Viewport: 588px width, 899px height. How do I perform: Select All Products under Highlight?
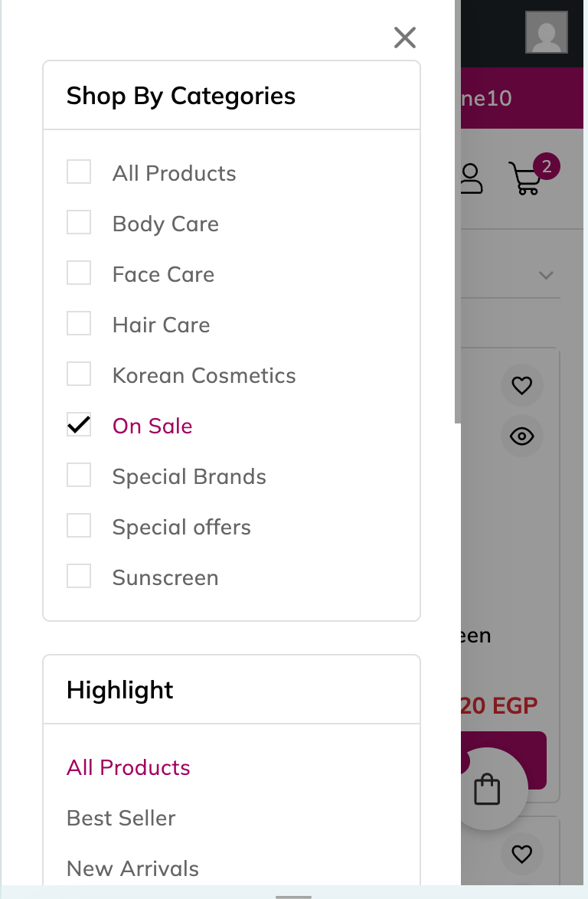coord(128,767)
